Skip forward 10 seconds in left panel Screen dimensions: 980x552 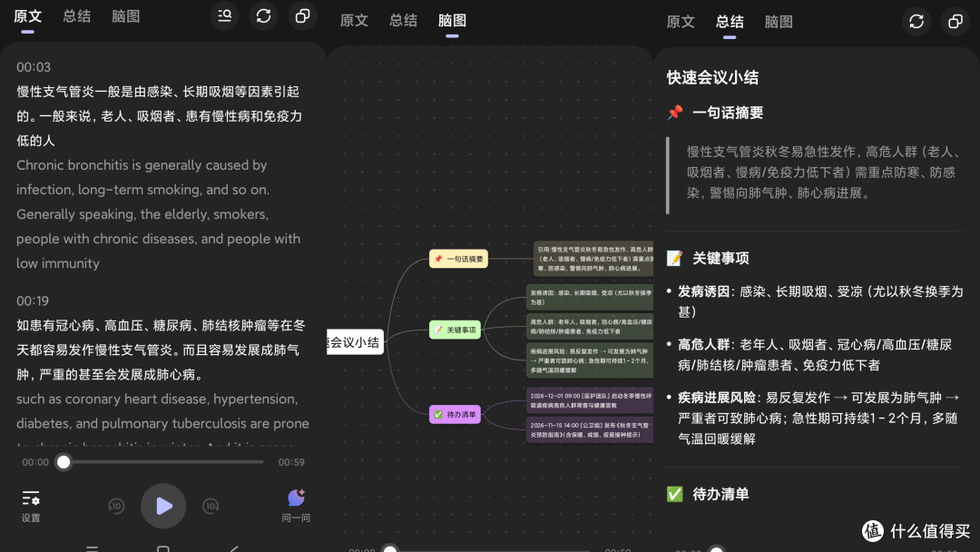coord(211,506)
